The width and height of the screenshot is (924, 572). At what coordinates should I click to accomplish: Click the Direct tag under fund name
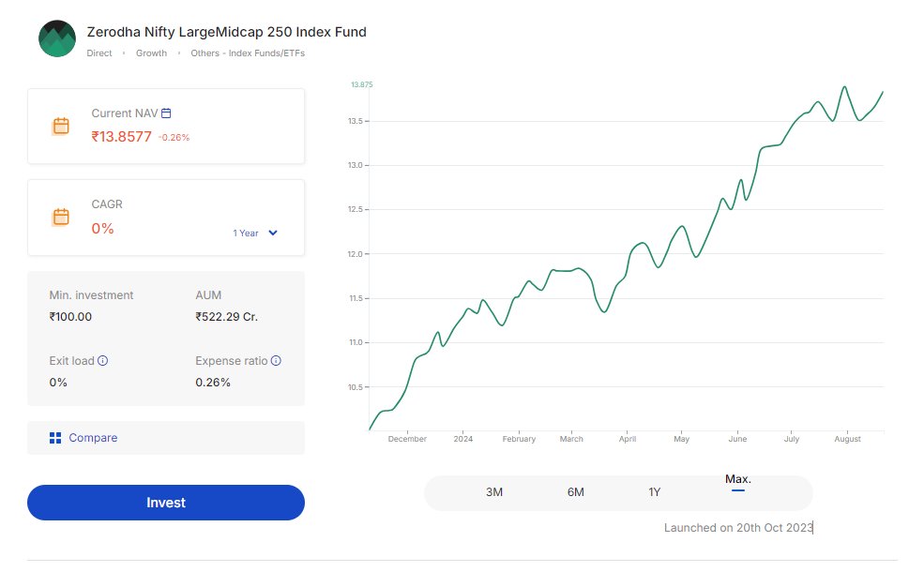click(x=99, y=53)
